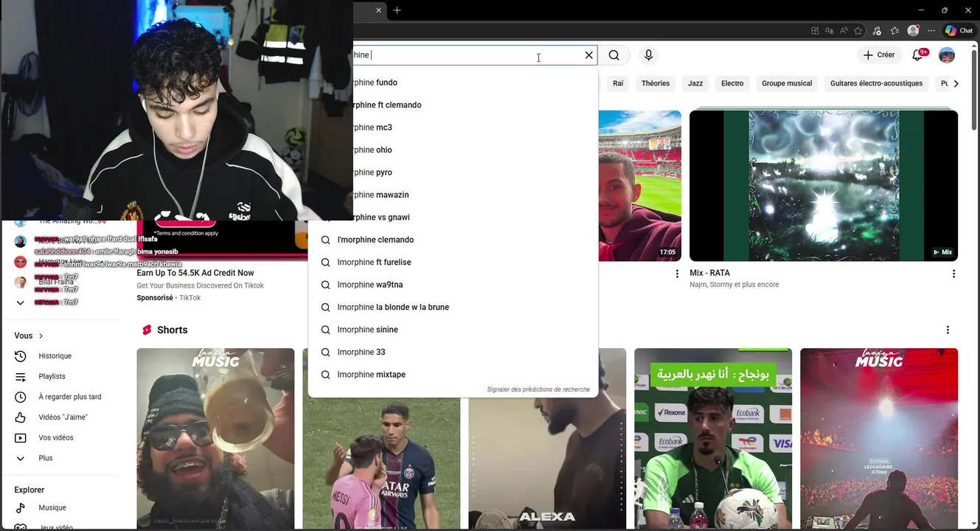Add this page to favorites star
980x531 pixels.
pos(858,31)
